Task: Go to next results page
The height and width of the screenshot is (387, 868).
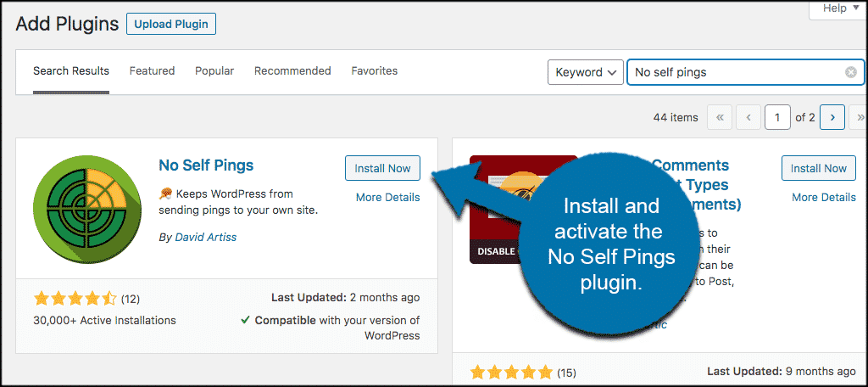Action: pos(832,118)
